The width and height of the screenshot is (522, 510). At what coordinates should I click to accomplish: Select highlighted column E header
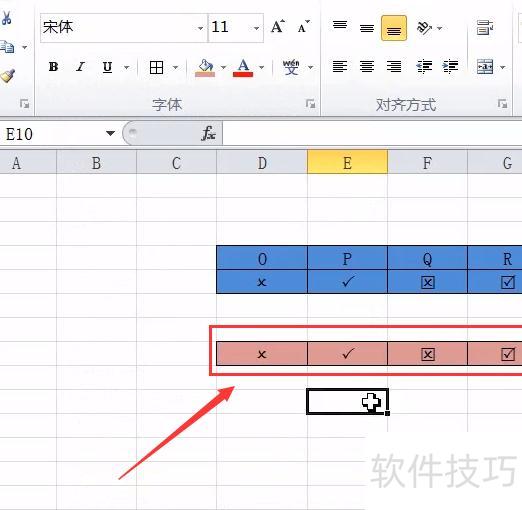(347, 162)
